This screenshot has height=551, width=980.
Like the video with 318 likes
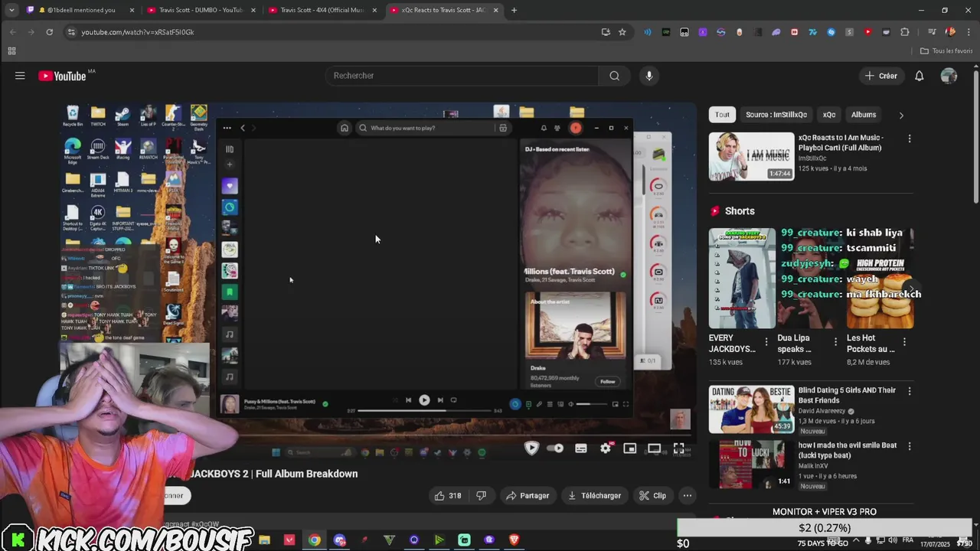[448, 496]
